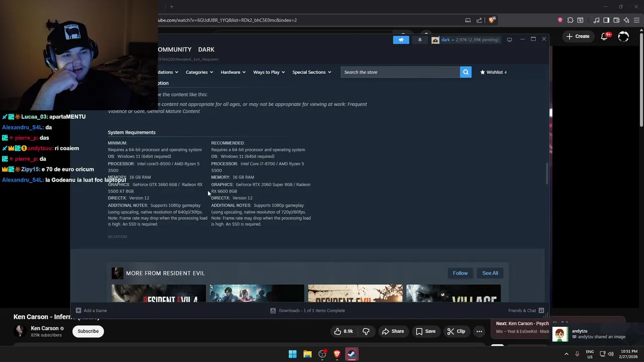The image size is (644, 362).
Task: Open the DARK profile tab in Steam
Action: point(206,49)
